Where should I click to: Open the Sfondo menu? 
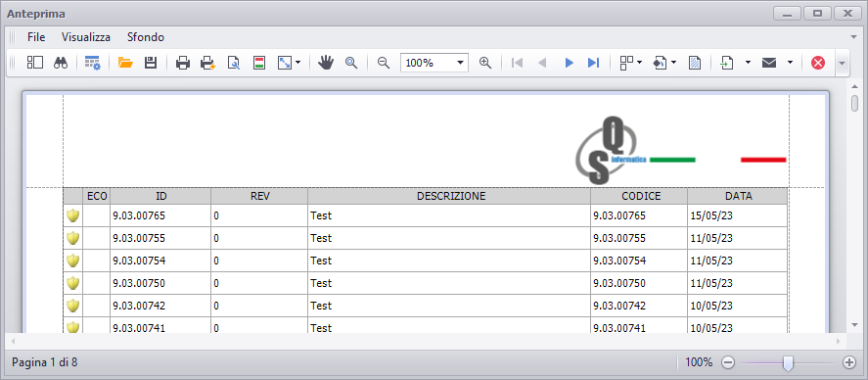(x=146, y=37)
